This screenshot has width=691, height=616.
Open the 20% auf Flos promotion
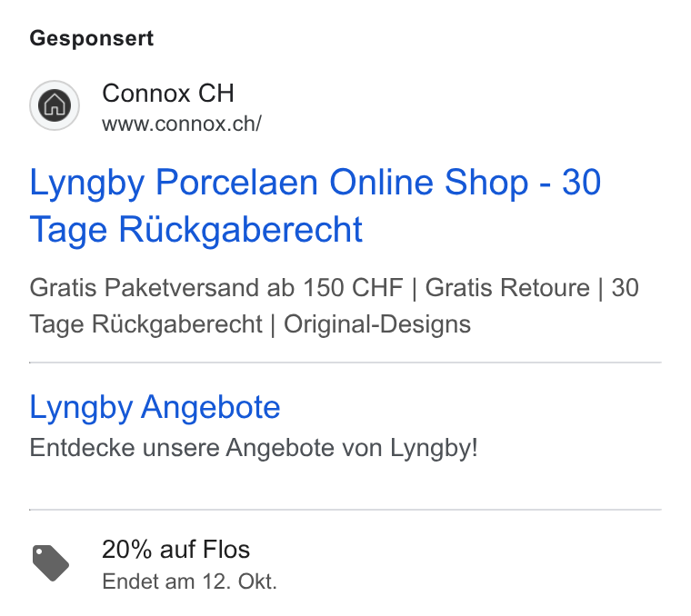click(175, 550)
